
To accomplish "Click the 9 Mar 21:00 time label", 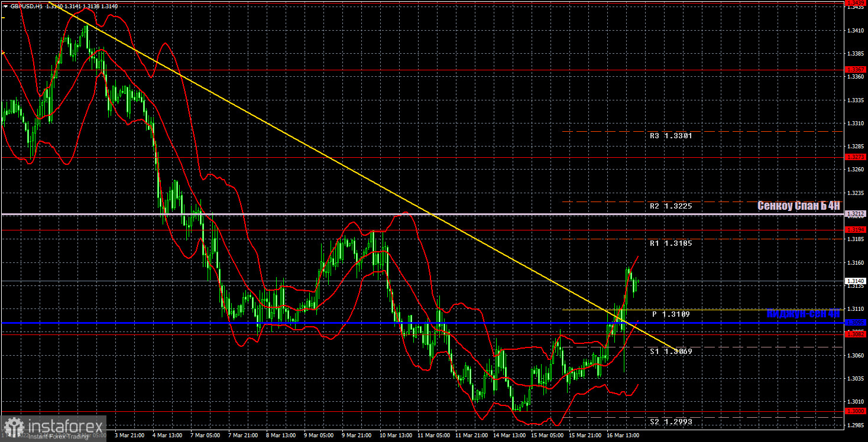I will point(357,435).
